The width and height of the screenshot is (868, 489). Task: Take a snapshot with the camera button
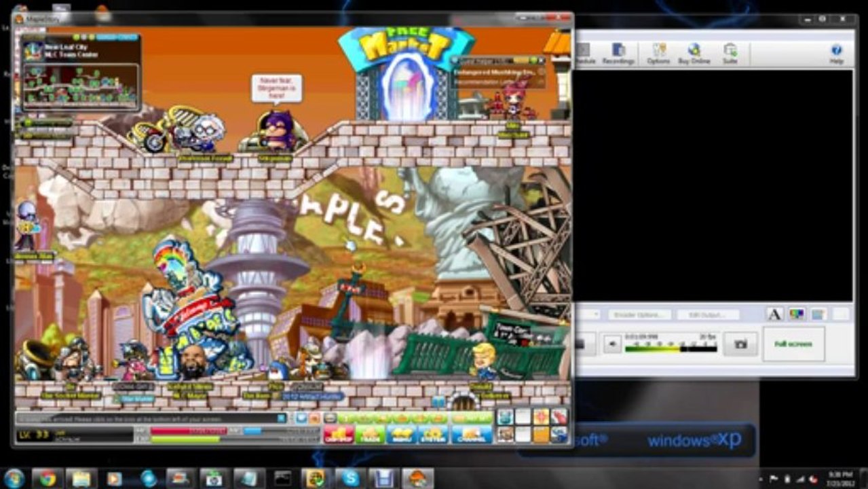[x=740, y=344]
